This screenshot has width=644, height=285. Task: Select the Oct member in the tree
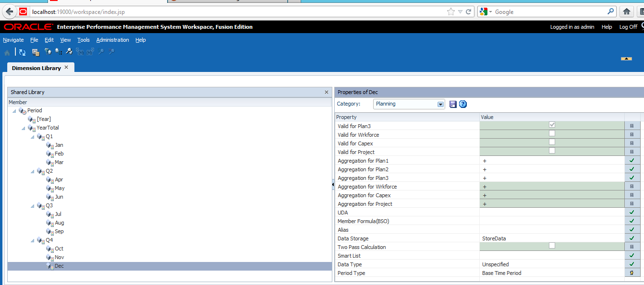[x=59, y=249]
